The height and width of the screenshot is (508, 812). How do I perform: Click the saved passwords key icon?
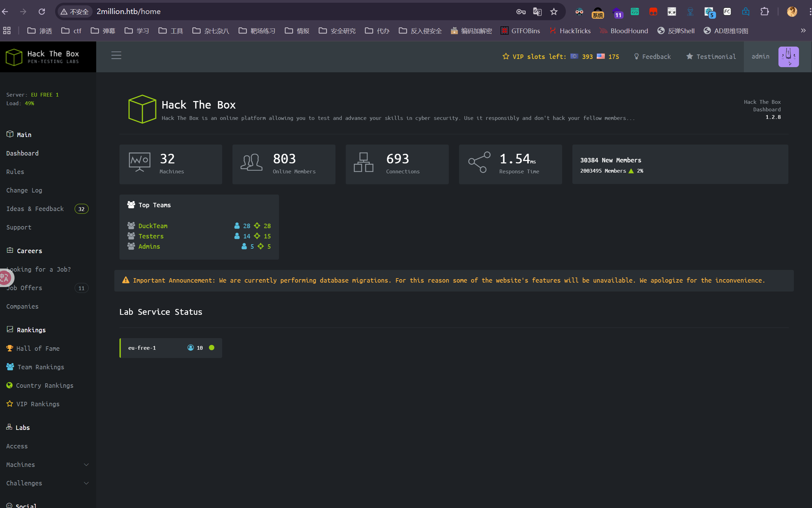tap(521, 12)
